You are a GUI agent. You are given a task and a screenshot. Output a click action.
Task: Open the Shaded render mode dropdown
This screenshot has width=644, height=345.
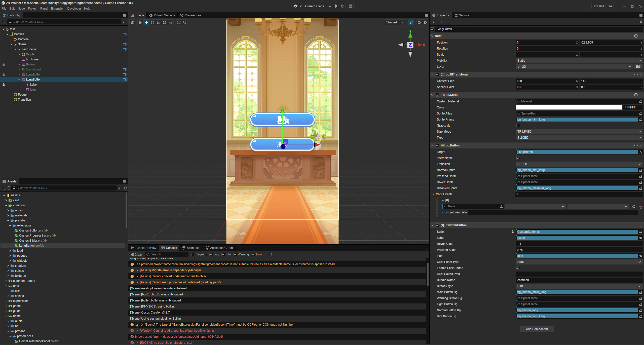coord(395,22)
